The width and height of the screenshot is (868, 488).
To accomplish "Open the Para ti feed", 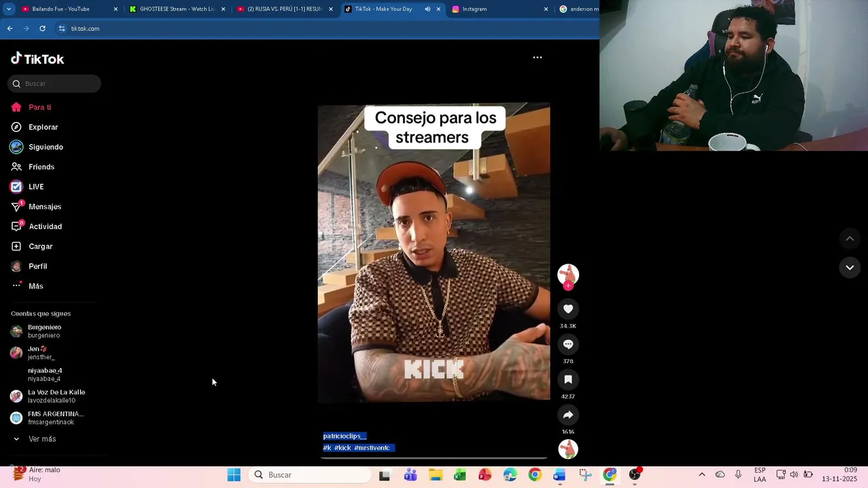I will 31,107.
